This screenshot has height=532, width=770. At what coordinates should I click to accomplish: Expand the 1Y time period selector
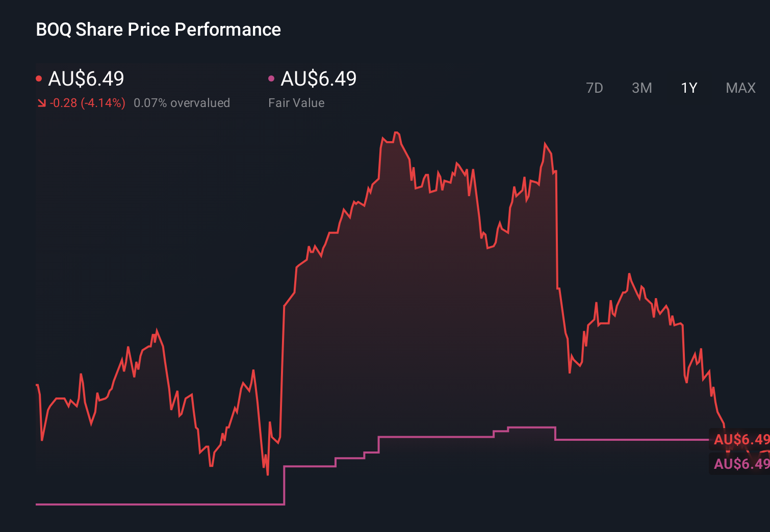(688, 88)
